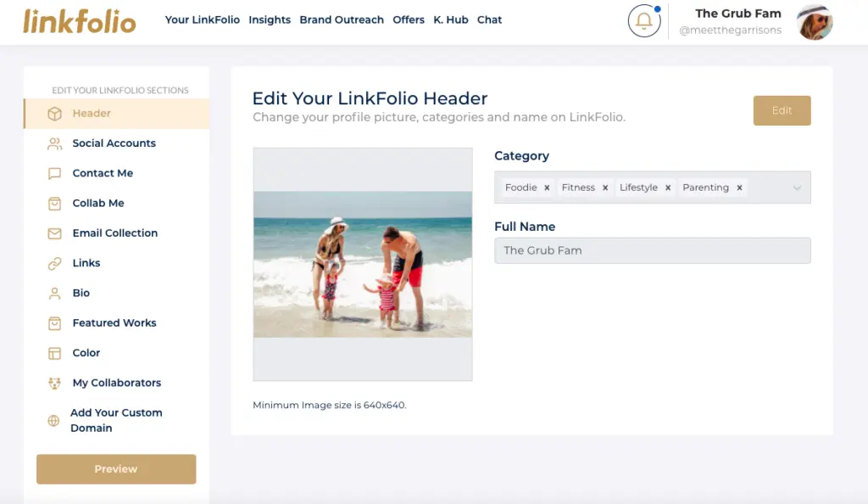Click the Bio person icon
868x504 pixels.
55,294
